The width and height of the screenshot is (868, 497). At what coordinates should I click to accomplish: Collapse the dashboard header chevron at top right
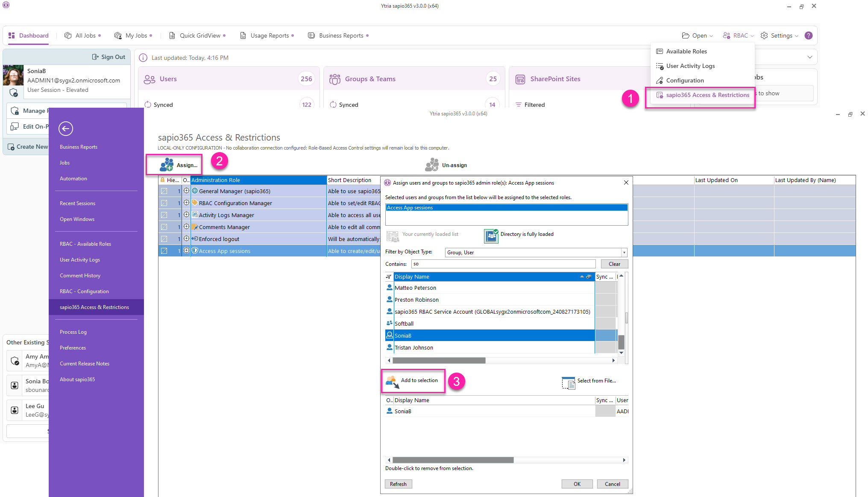809,57
